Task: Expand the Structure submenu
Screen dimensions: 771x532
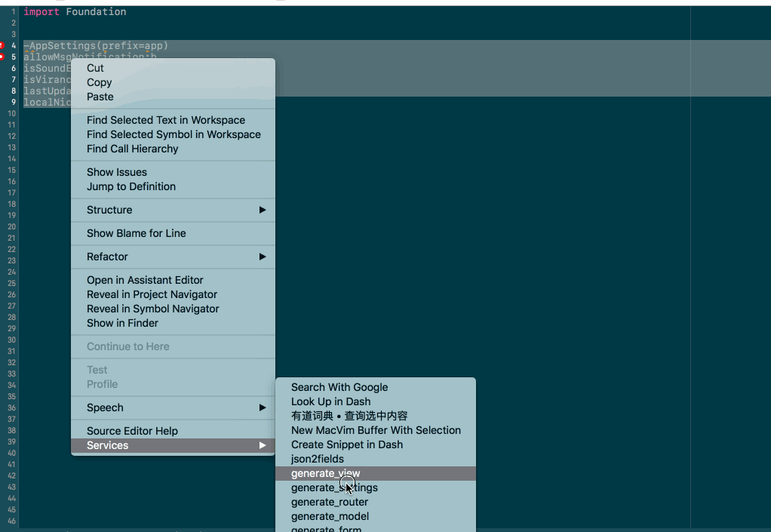Action: click(173, 210)
